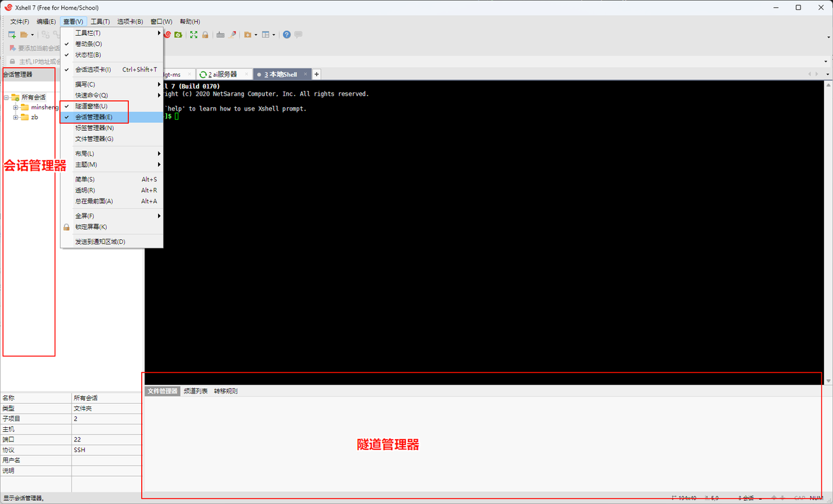
Task: Switch to the ai服务器 session tab
Action: point(222,74)
